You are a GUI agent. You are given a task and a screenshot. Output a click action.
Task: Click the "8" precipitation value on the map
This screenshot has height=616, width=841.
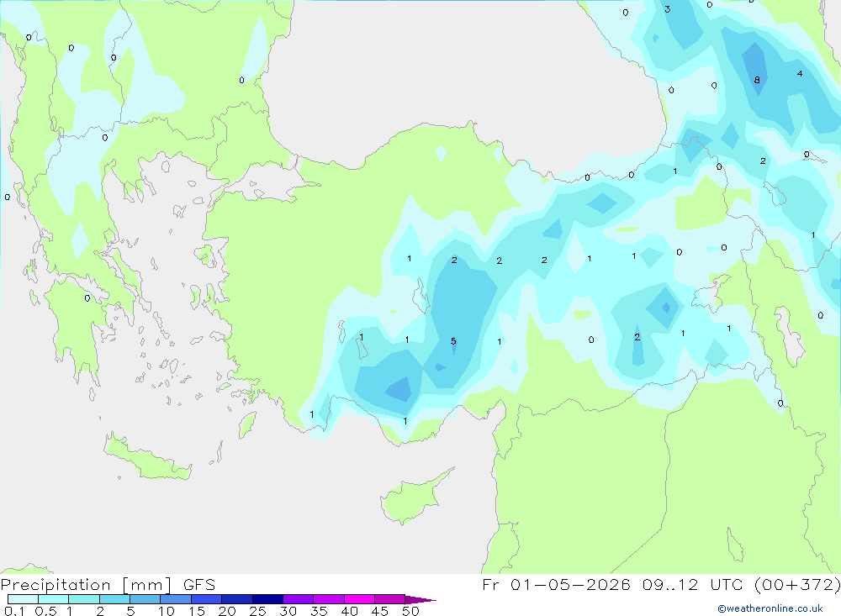pos(757,80)
